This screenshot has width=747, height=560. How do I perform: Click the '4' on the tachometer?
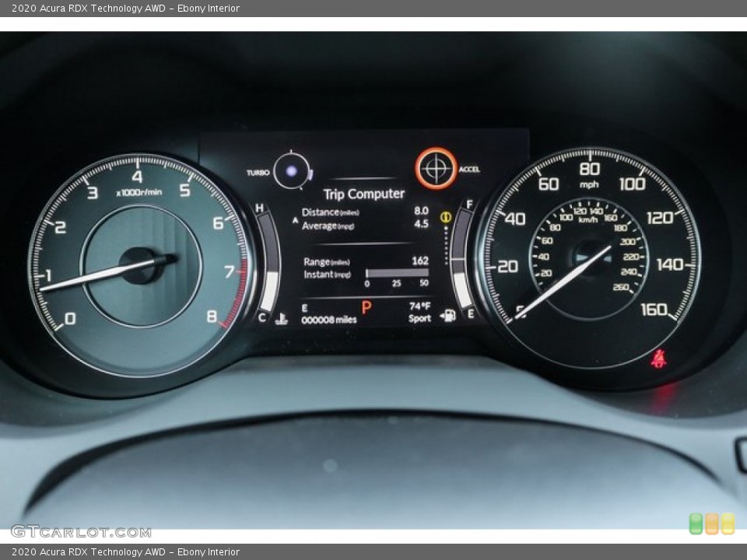[x=137, y=177]
